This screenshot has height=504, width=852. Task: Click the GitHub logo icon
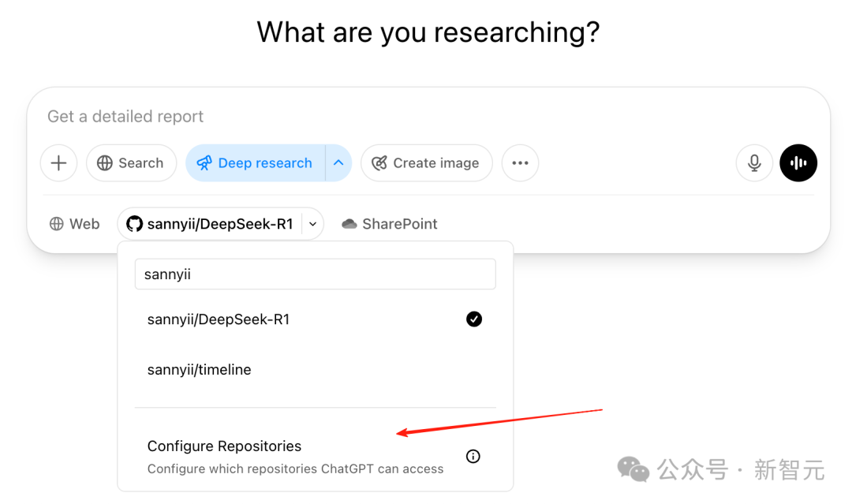tap(135, 224)
